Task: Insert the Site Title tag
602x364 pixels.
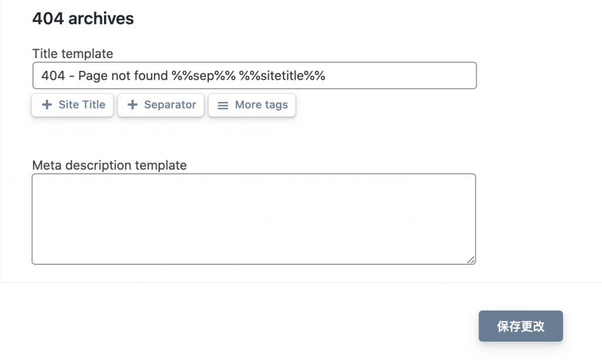Action: (x=72, y=105)
